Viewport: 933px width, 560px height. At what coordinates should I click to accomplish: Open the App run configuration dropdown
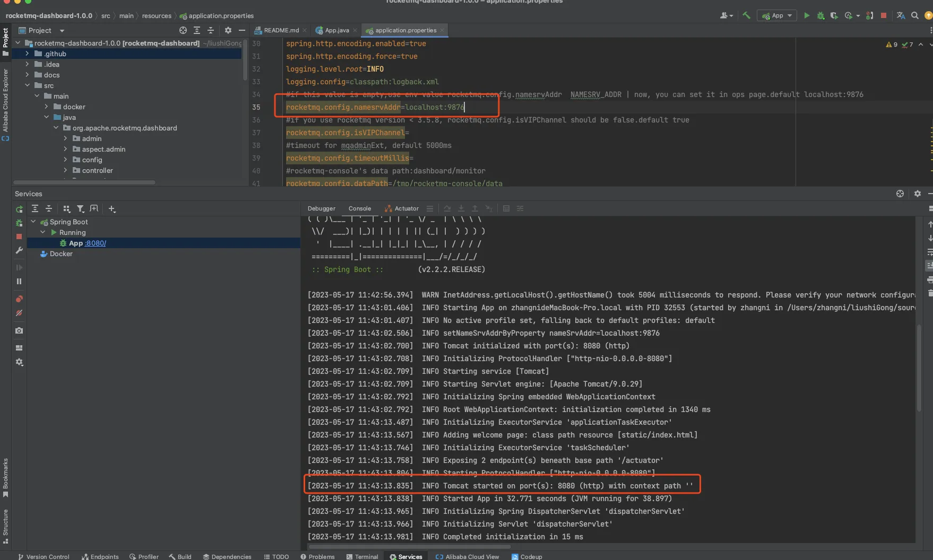pyautogui.click(x=778, y=15)
